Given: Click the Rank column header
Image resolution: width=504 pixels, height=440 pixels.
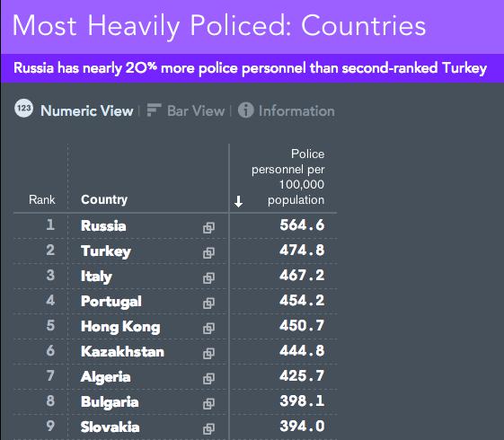Looking at the screenshot, I should (x=42, y=199).
